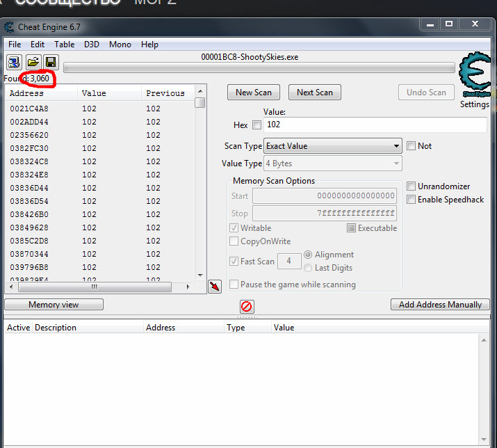Toggle the CopyOnWrite checkbox
This screenshot has height=448, width=497.
[x=234, y=241]
